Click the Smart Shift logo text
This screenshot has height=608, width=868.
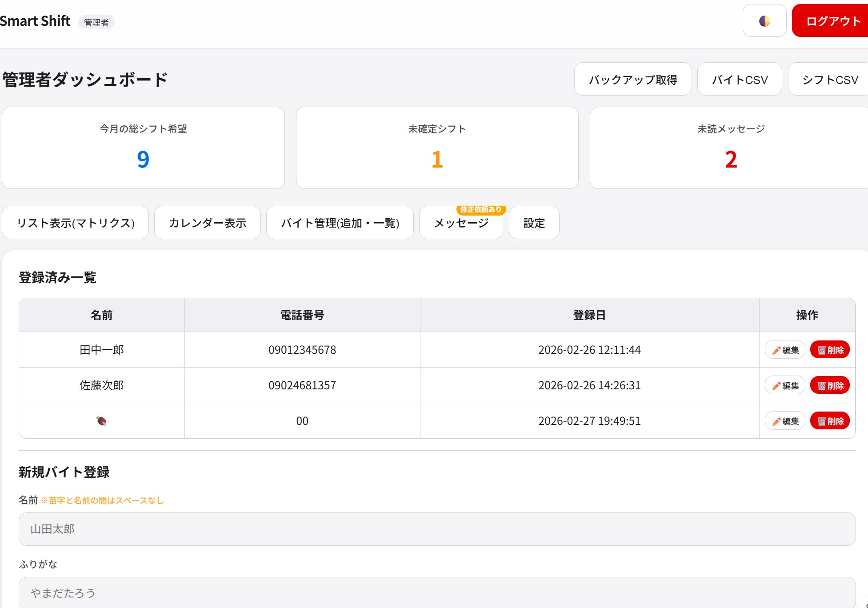point(35,21)
